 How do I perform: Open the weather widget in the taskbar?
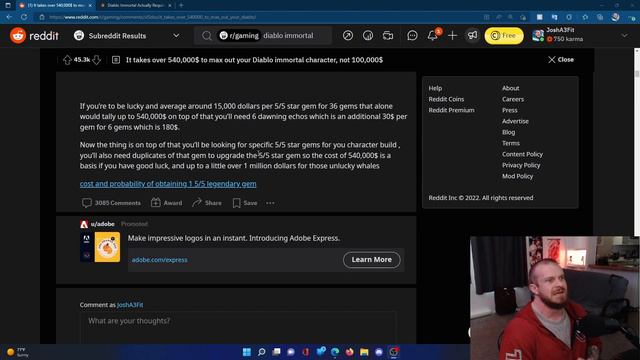18,352
